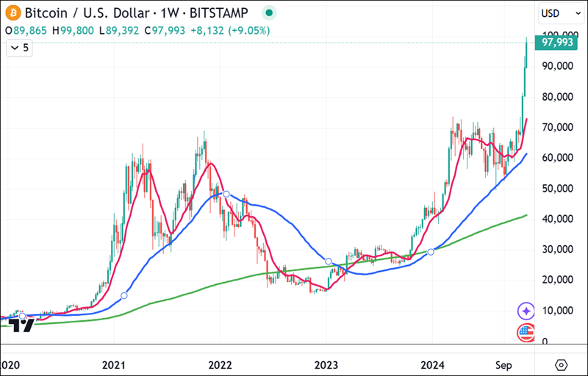Click the crossover marker near early 2024
The width and height of the screenshot is (588, 376).
[x=431, y=252]
